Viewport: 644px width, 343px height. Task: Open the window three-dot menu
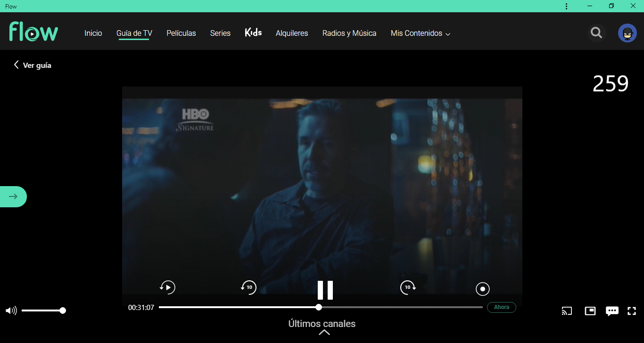(x=566, y=6)
